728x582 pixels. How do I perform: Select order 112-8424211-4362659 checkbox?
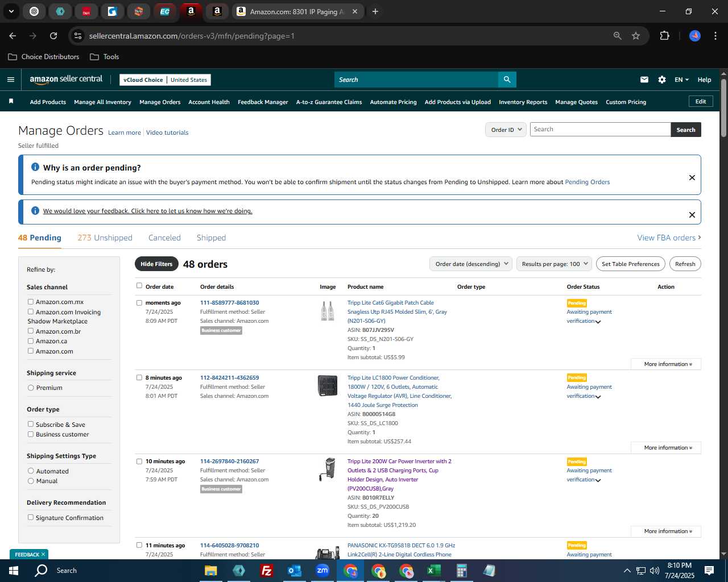[x=139, y=377]
